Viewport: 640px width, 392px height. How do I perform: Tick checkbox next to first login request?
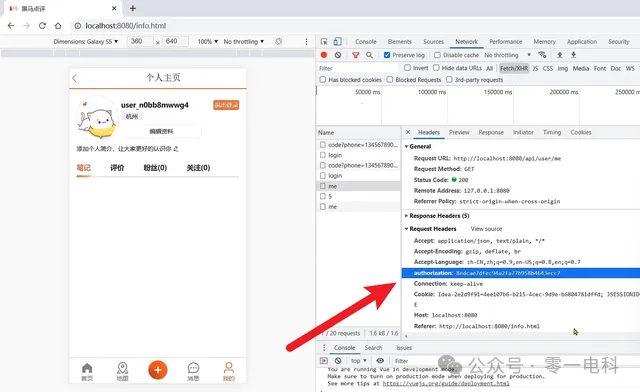323,155
